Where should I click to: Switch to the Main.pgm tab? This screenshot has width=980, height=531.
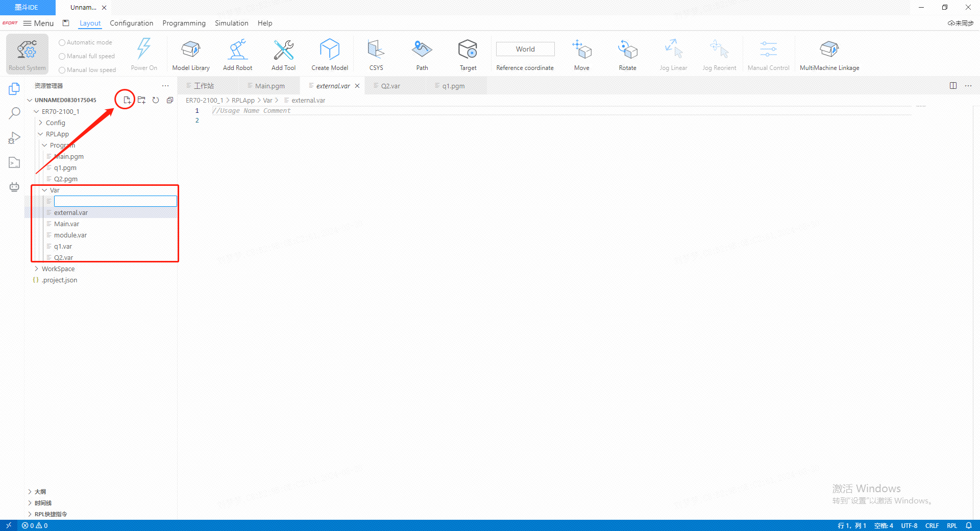pos(269,86)
